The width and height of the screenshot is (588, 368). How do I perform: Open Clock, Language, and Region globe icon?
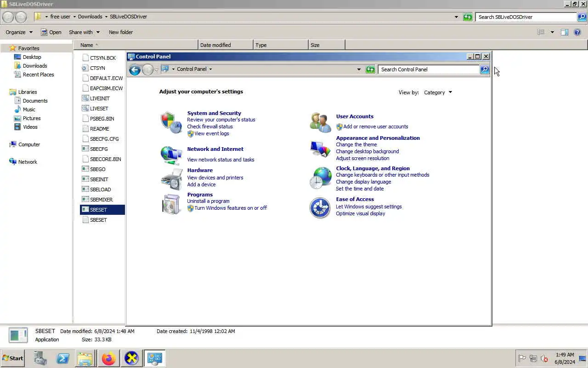click(320, 178)
